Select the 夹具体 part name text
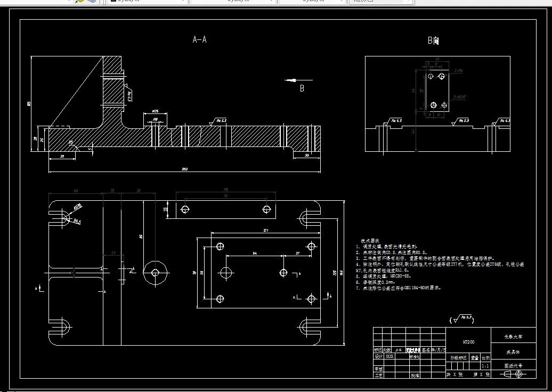 pyautogui.click(x=513, y=352)
